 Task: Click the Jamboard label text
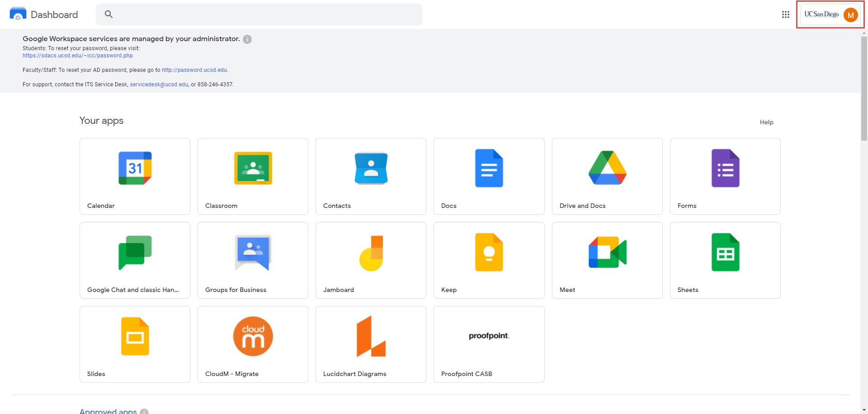tap(339, 290)
